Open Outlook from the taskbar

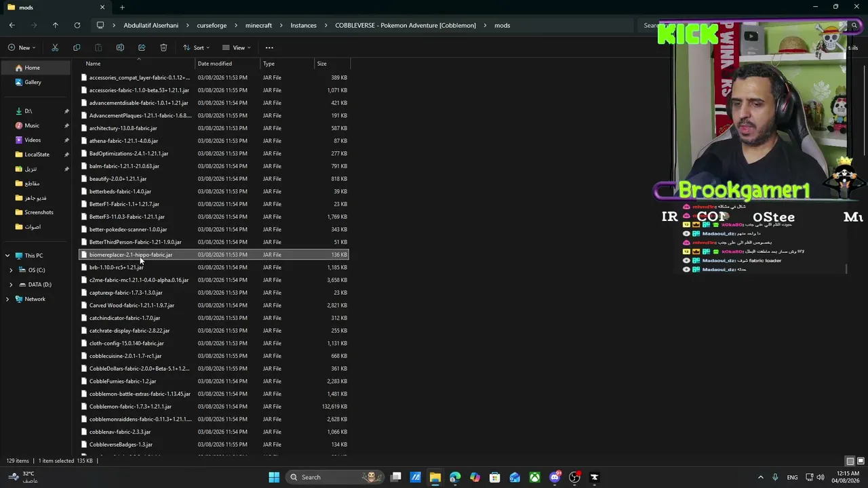515,477
